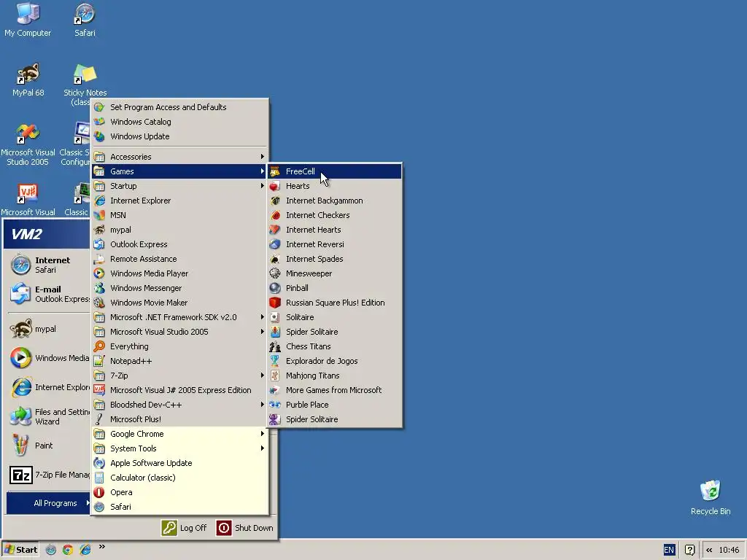Expand quick launch overflow » chevron
747x560 pixels.
pyautogui.click(x=102, y=547)
